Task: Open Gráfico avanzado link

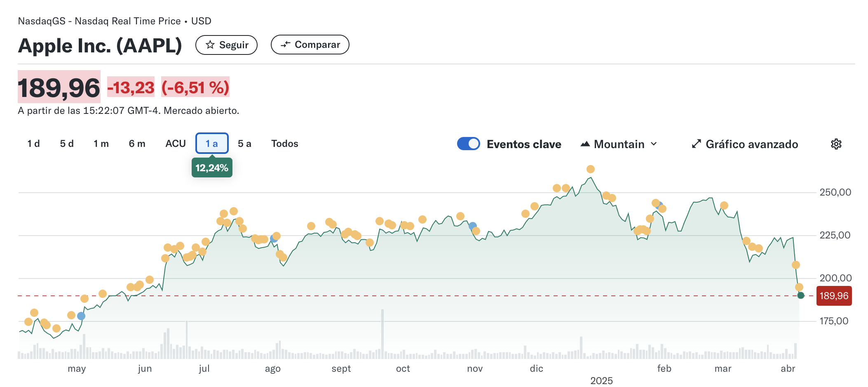Action: click(x=745, y=144)
